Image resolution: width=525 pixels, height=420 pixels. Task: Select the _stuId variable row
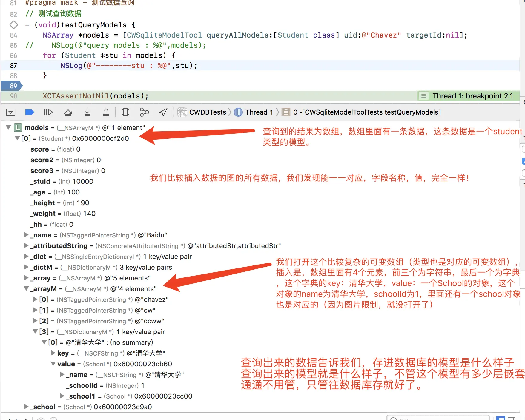click(62, 181)
